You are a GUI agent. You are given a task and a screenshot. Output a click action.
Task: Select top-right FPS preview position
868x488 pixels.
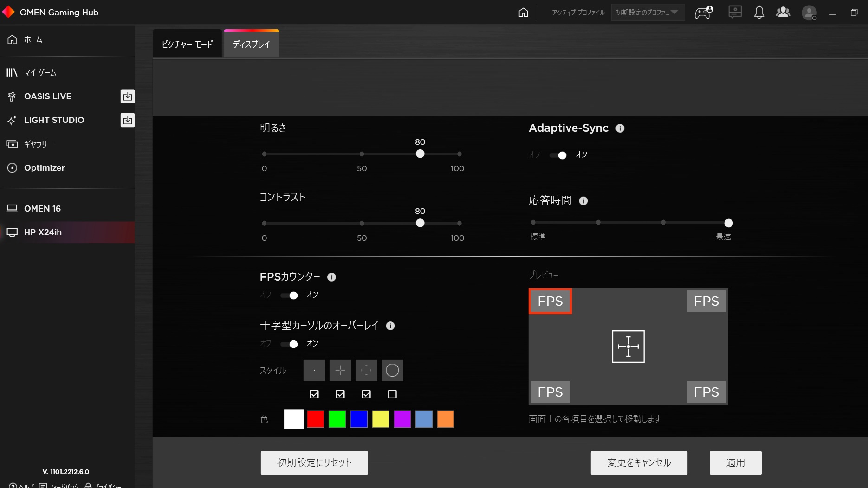click(706, 301)
